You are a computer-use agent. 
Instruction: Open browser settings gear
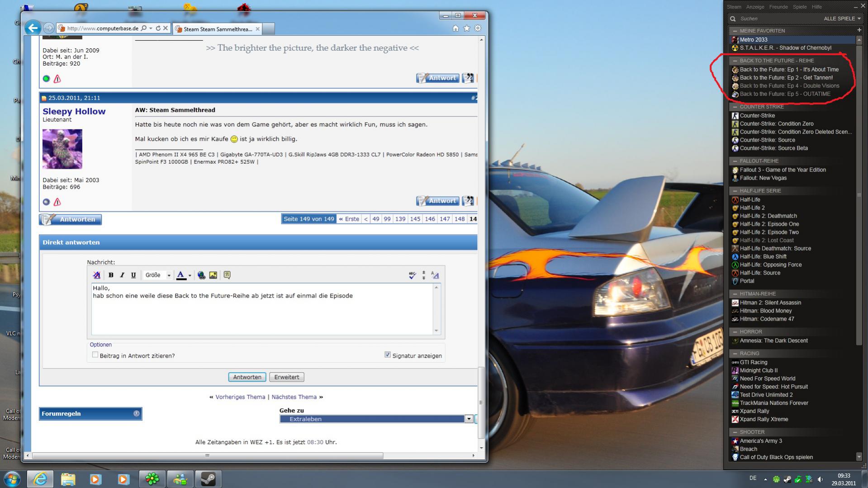point(478,28)
